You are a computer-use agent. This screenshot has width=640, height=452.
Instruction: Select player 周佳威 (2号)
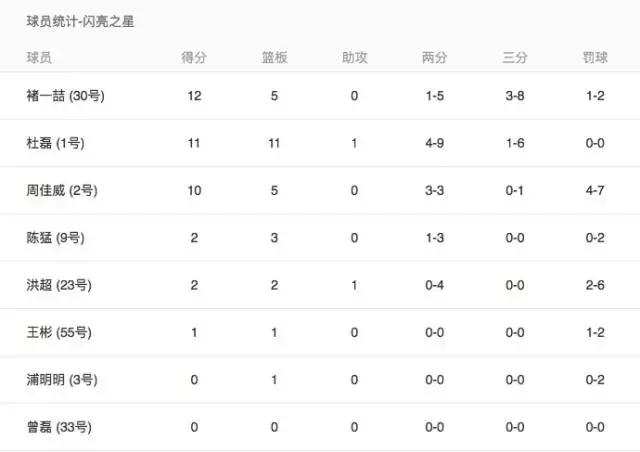[60, 190]
